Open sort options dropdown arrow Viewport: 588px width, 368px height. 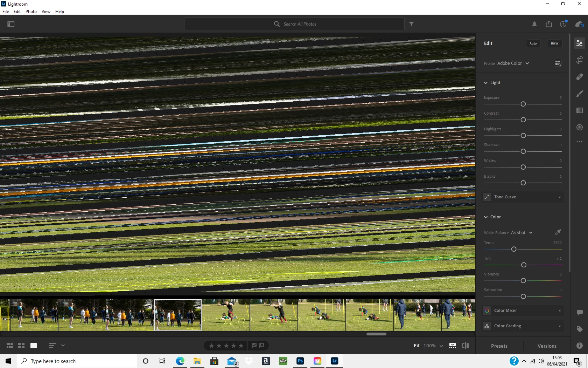tap(63, 346)
